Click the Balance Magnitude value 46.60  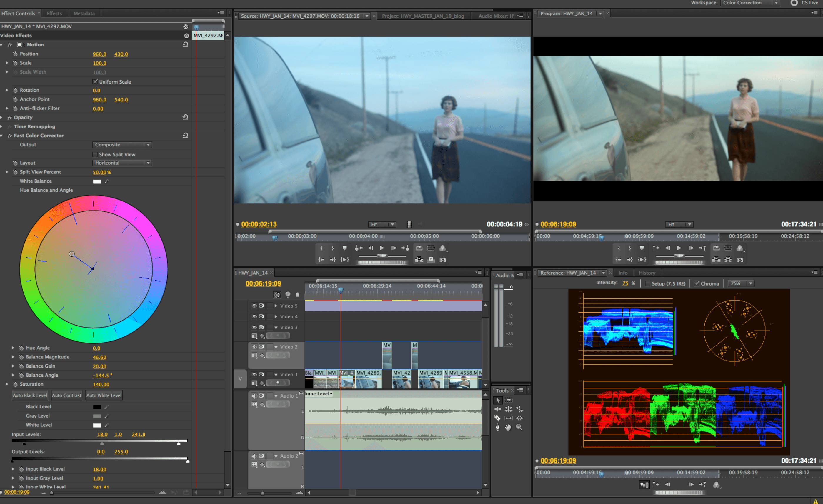99,357
